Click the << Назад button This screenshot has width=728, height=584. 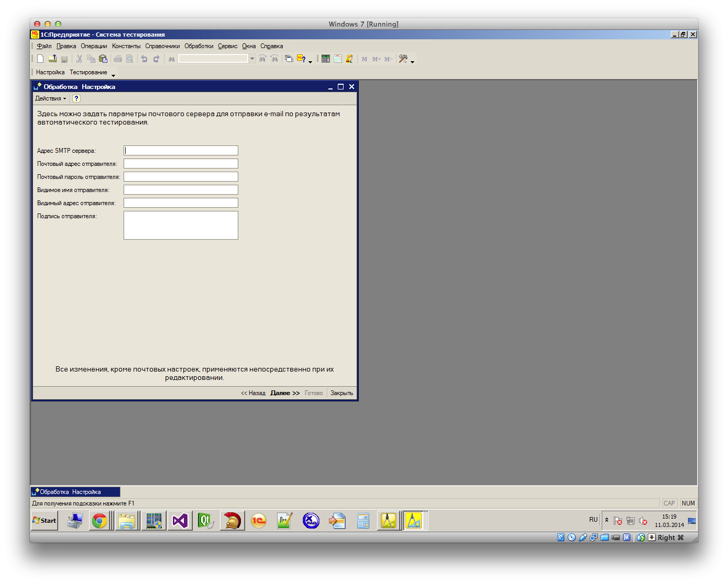tap(253, 393)
